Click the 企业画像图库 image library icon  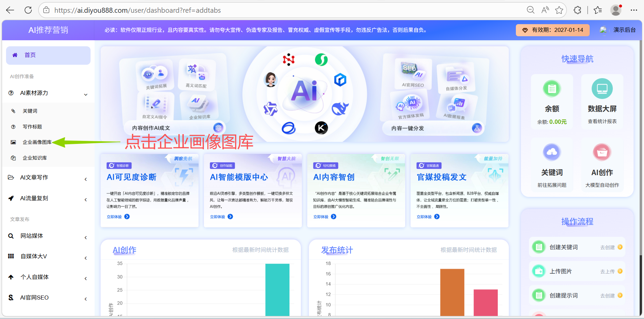pyautogui.click(x=13, y=142)
